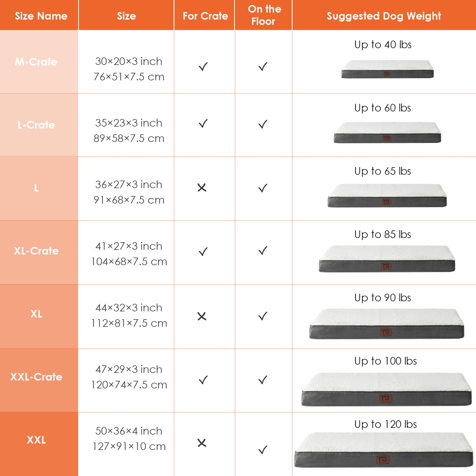This screenshot has width=476, height=476.
Task: Click the For Crate column header
Action: click(205, 16)
